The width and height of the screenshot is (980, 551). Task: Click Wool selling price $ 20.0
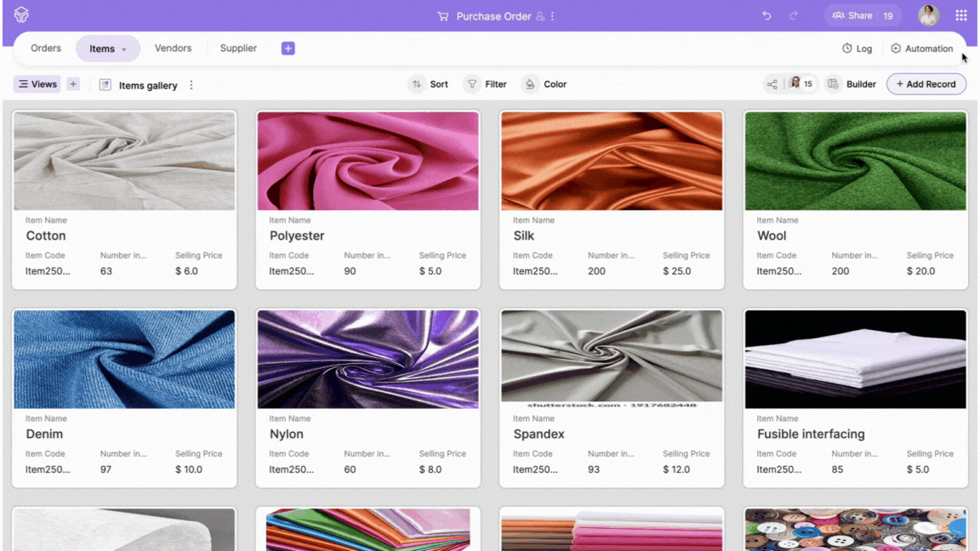(x=920, y=271)
